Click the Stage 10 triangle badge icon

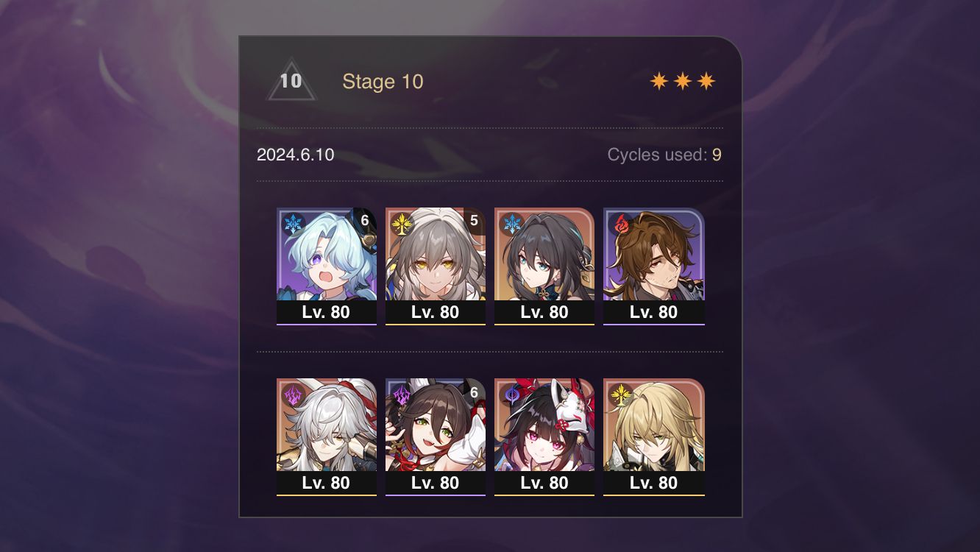[x=291, y=80]
